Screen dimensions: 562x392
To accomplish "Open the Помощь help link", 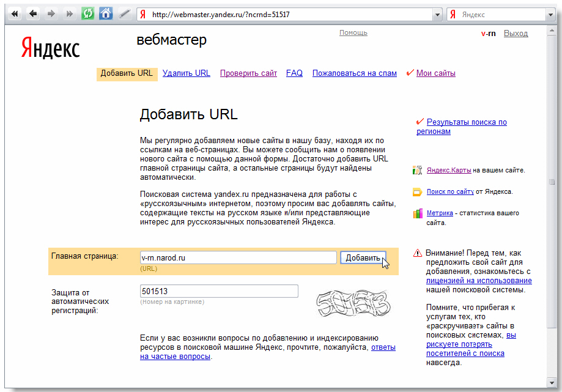I will tap(353, 32).
